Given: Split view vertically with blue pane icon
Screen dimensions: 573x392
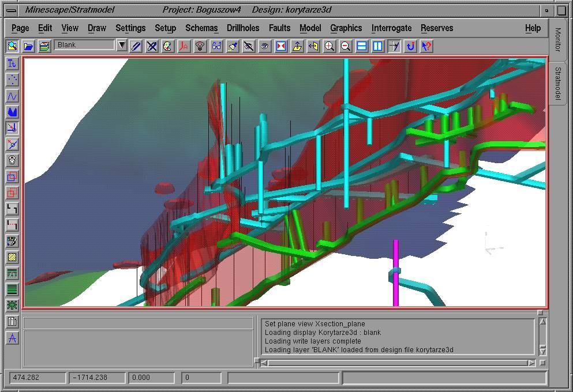Looking at the screenshot, I should (x=378, y=46).
